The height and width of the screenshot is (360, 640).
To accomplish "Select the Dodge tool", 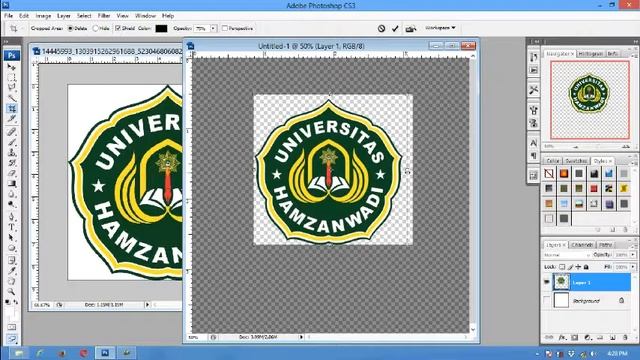I will click(12, 204).
